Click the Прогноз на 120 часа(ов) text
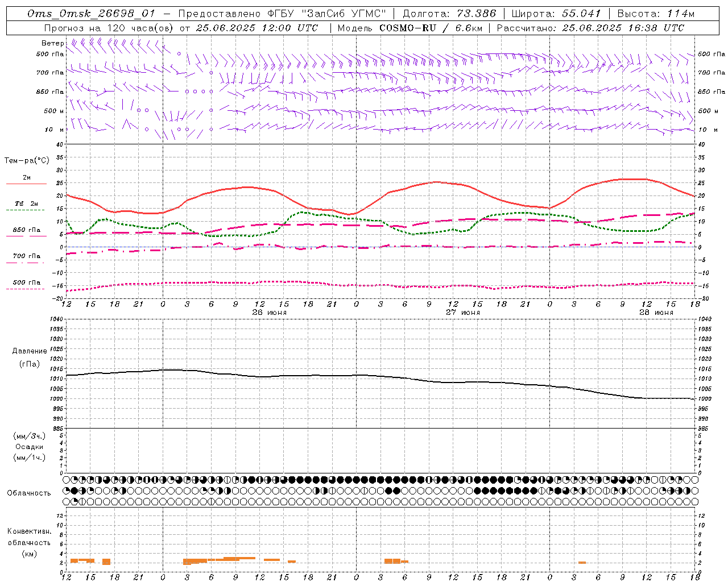This screenshot has height=582, width=728. pos(110,28)
